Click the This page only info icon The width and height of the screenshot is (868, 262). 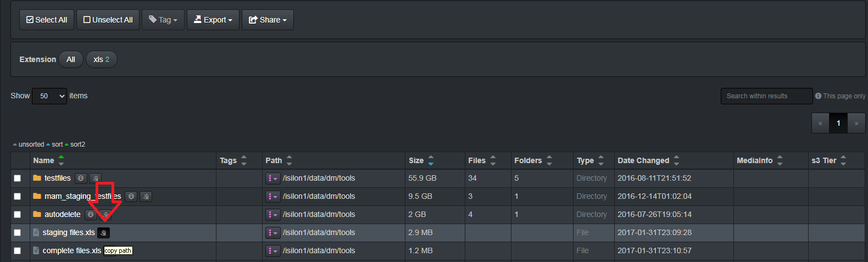pyautogui.click(x=818, y=96)
